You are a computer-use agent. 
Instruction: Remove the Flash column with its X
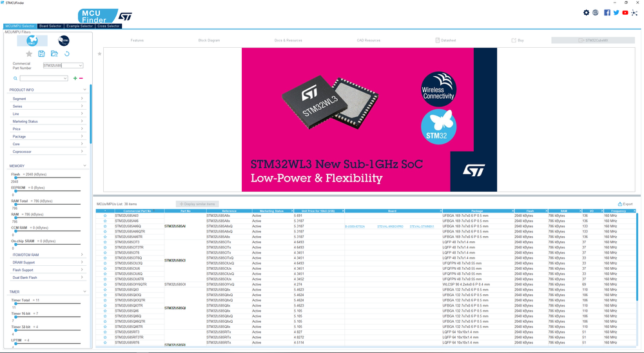[x=547, y=211]
